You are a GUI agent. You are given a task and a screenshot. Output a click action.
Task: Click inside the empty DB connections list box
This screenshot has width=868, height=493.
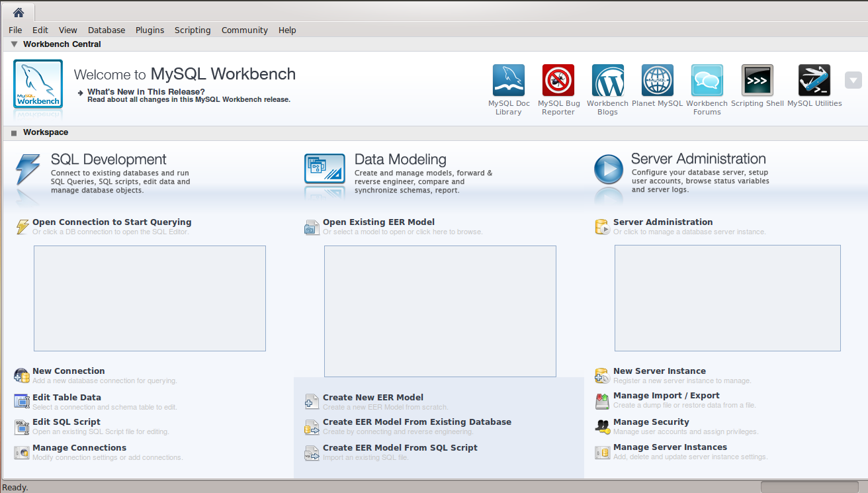point(150,298)
